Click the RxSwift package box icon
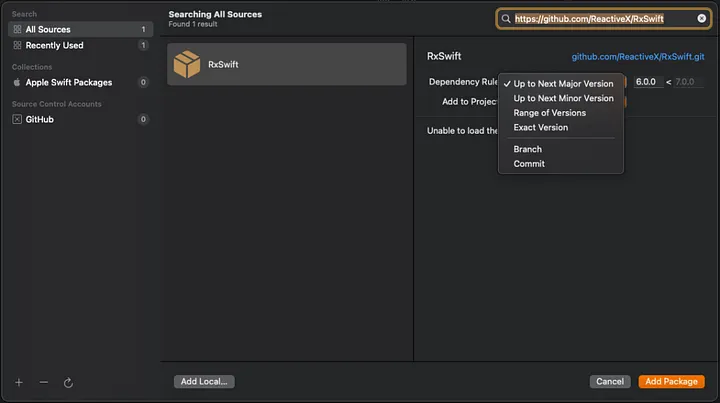 click(x=187, y=64)
